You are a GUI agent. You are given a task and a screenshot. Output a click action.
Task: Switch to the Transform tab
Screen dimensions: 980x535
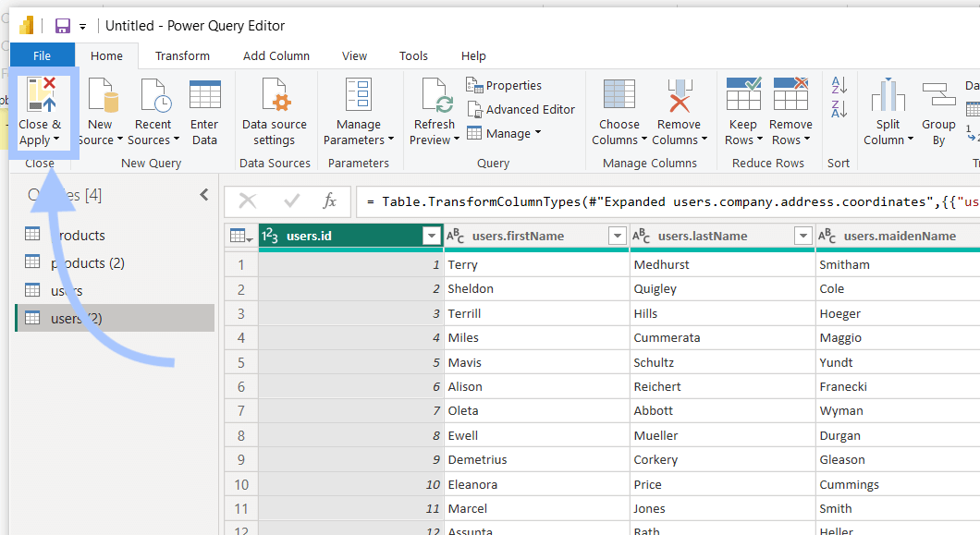pos(182,55)
